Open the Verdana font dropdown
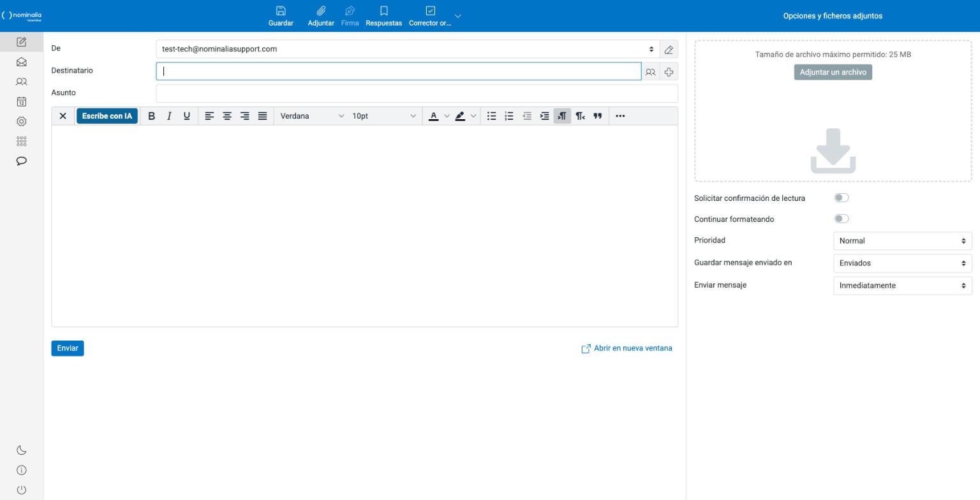 pos(312,116)
